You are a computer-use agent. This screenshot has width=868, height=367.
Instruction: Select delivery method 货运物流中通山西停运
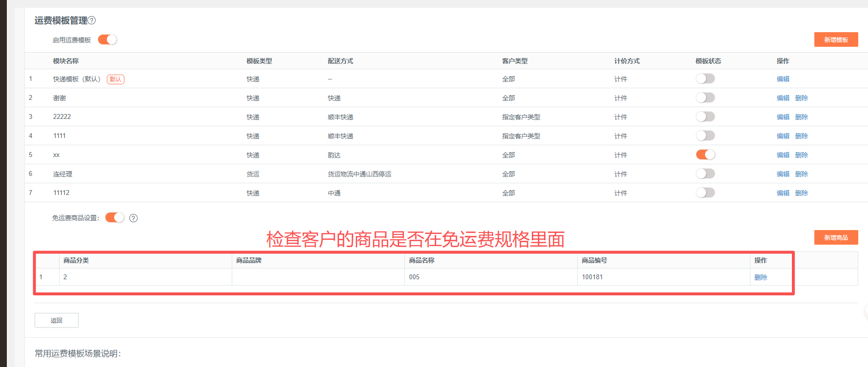point(360,174)
